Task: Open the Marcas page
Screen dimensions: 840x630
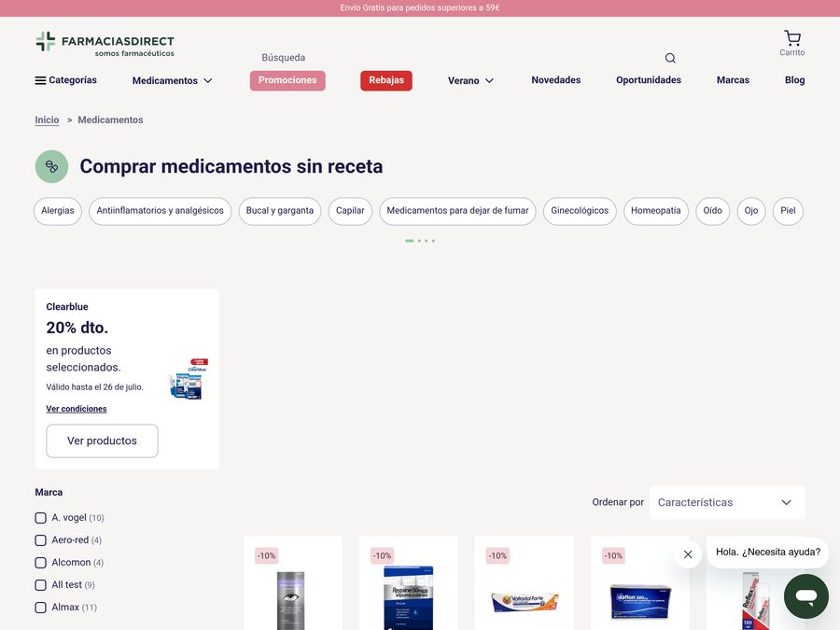Action: click(733, 80)
